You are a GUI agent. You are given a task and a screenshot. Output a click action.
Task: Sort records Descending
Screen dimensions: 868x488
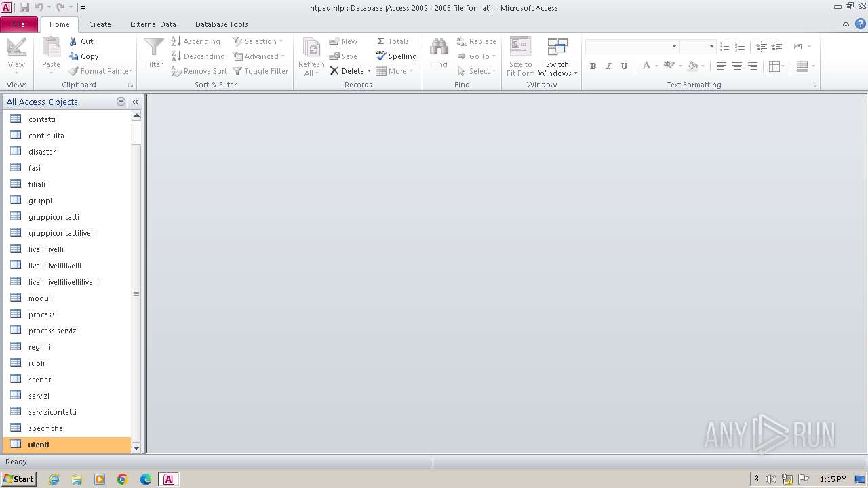(197, 56)
